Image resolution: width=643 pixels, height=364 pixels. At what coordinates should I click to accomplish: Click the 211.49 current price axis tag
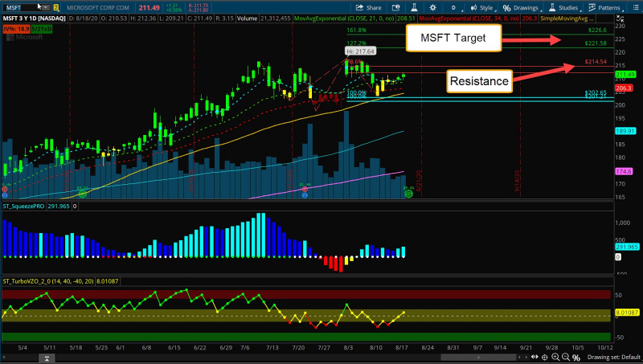pyautogui.click(x=625, y=74)
